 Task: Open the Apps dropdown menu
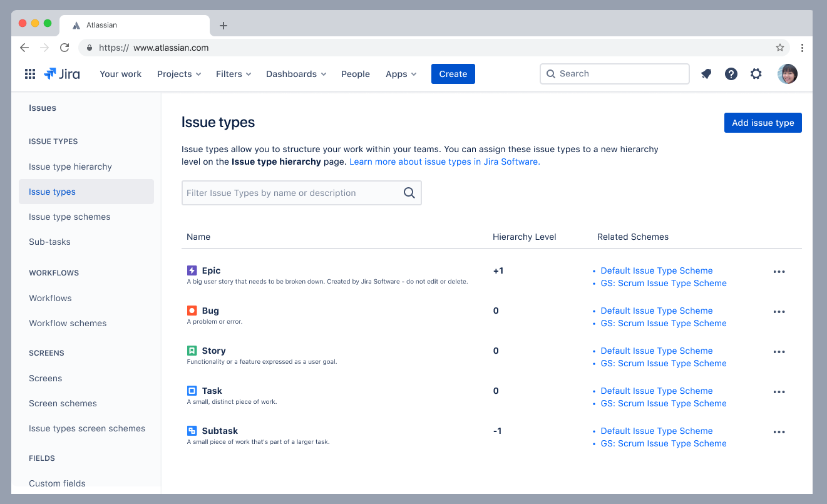(x=401, y=73)
